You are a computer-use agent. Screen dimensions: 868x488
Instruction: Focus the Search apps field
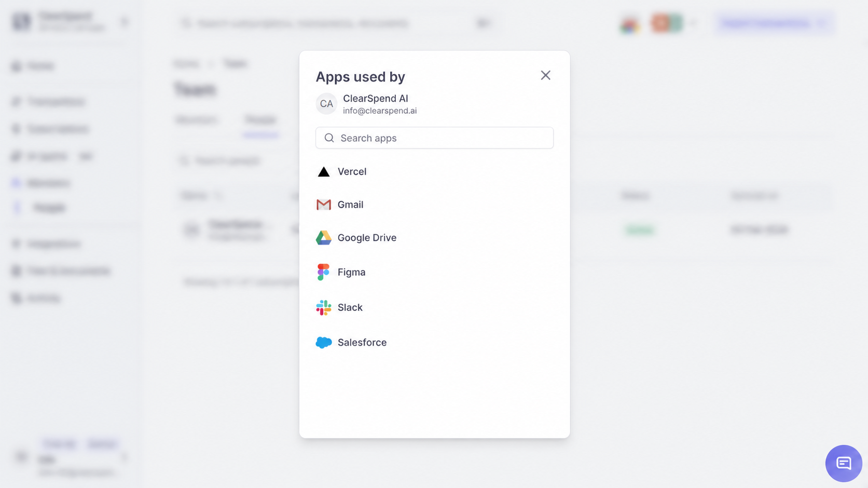434,138
